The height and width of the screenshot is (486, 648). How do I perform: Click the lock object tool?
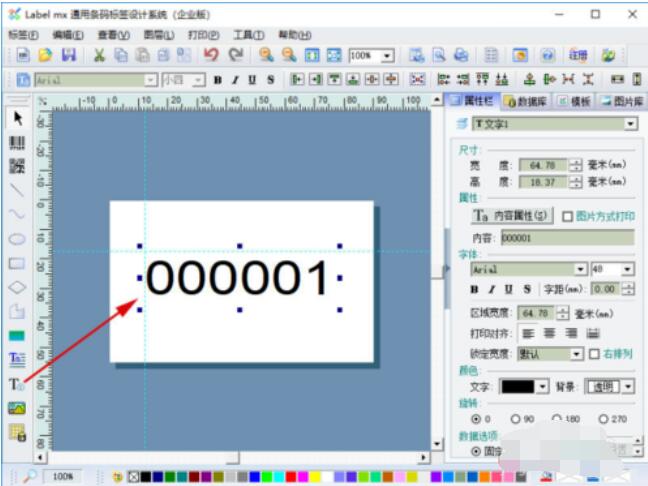[17, 433]
